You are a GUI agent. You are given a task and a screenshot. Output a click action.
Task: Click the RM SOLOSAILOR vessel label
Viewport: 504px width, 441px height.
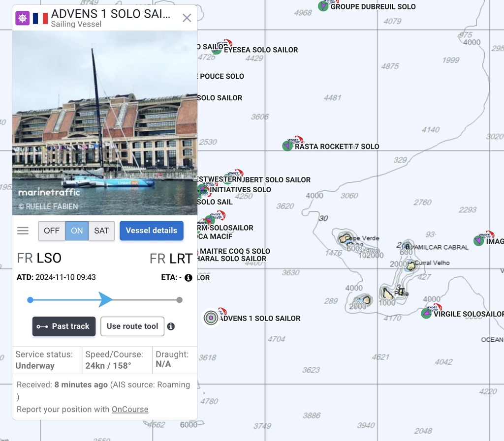click(225, 228)
